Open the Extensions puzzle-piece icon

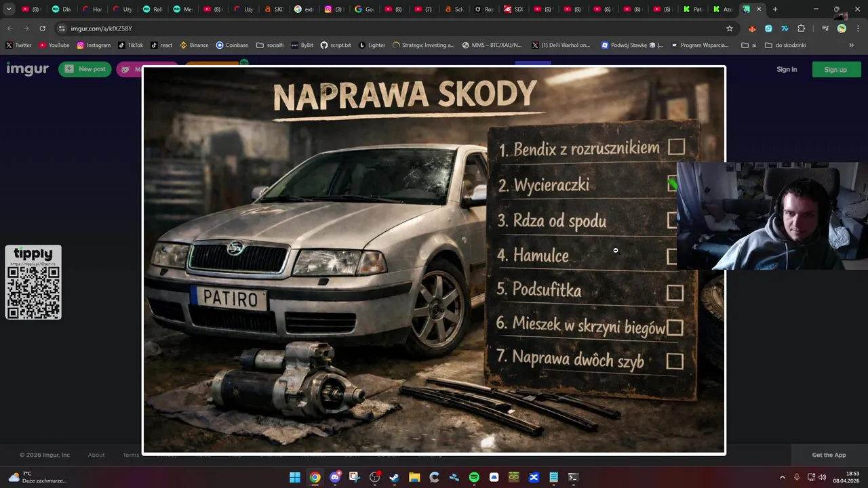801,28
